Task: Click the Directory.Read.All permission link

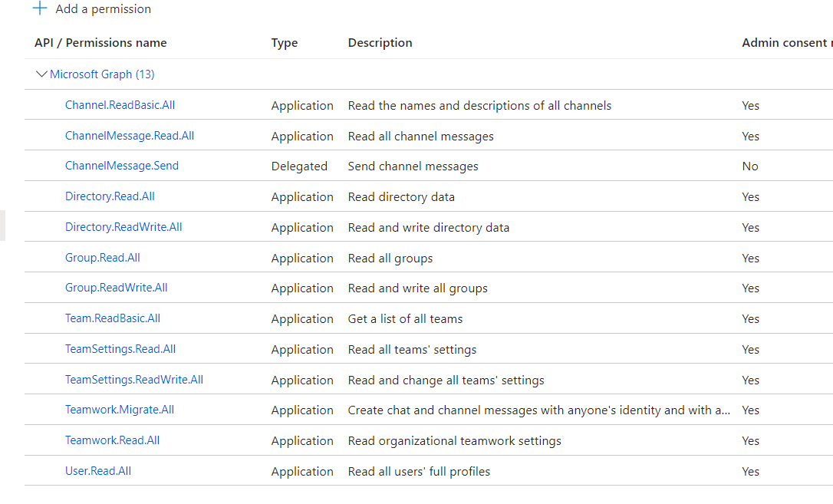Action: click(x=110, y=196)
